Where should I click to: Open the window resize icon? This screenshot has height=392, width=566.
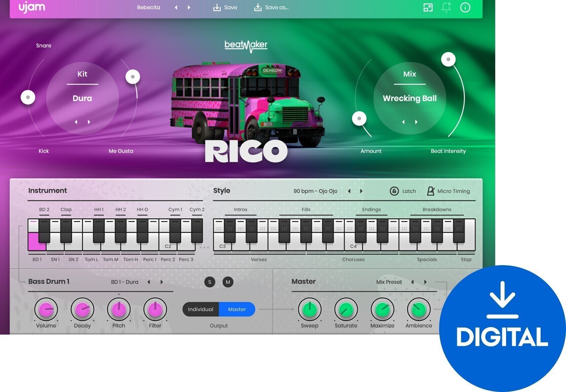[x=428, y=7]
